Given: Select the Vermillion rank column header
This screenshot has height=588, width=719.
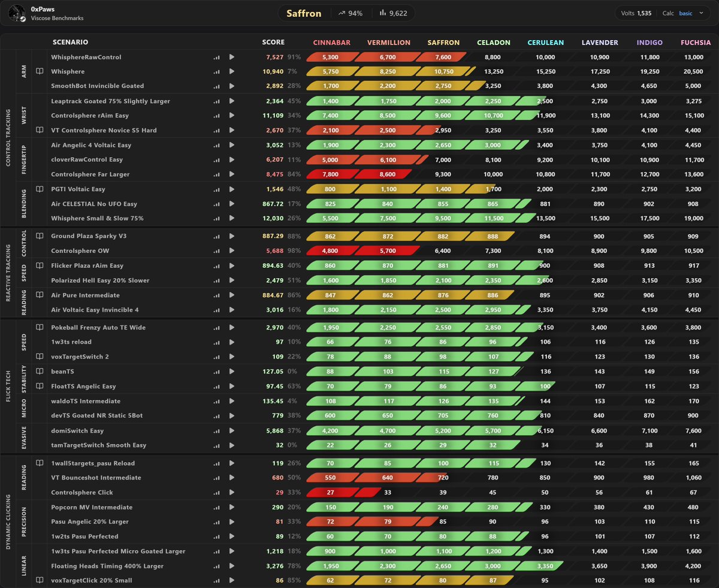Looking at the screenshot, I should [389, 43].
